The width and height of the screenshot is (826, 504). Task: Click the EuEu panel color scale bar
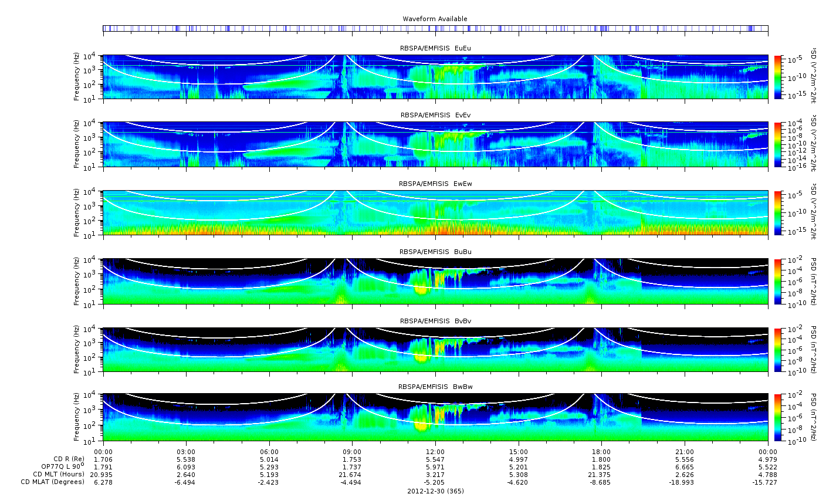coord(778,77)
